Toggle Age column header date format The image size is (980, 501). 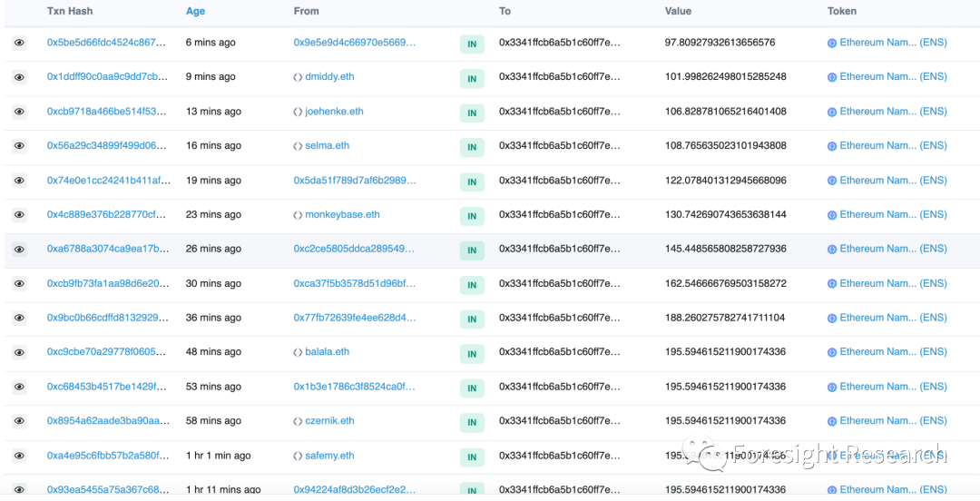point(195,11)
